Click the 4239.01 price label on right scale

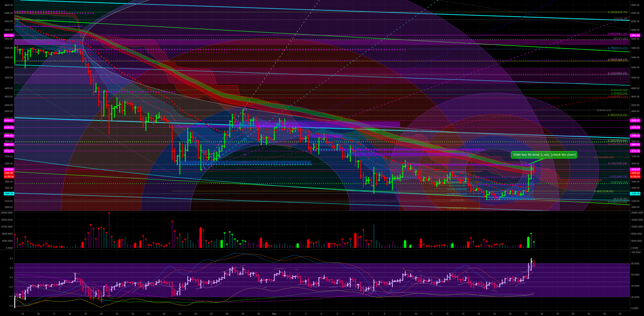635,120
